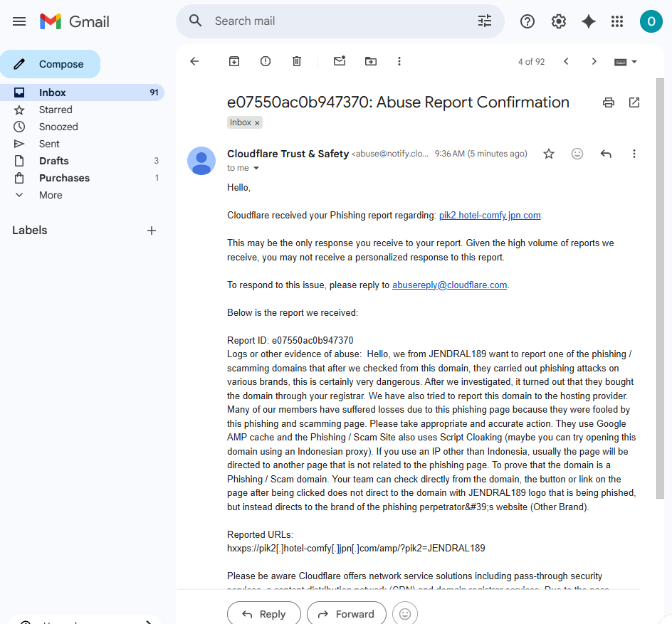The image size is (672, 624).
Task: Click the Forward button
Action: 346,614
